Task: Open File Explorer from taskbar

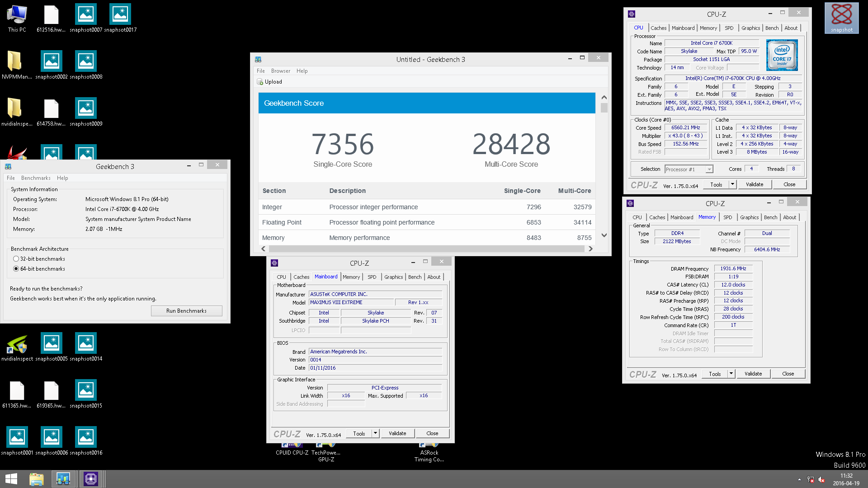Action: [x=37, y=479]
